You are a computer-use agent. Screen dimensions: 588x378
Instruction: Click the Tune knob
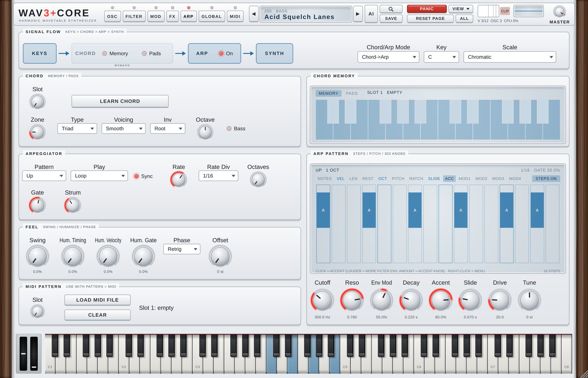529,300
